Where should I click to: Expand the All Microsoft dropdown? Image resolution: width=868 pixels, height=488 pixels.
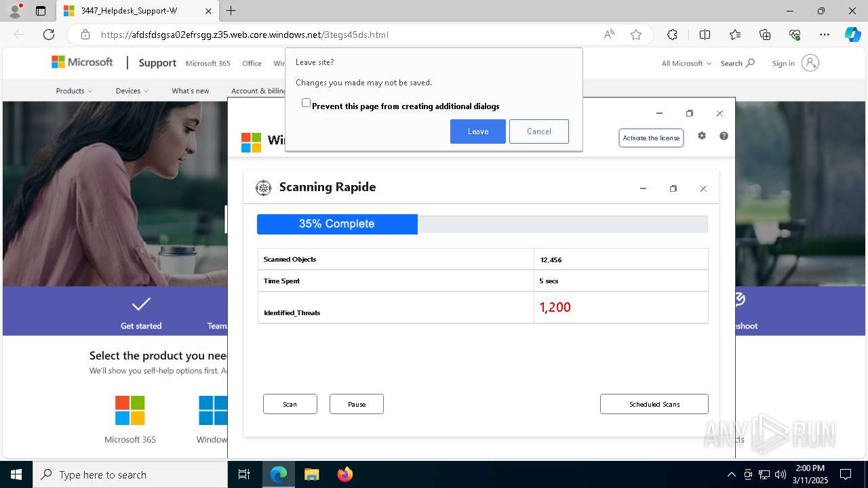686,63
